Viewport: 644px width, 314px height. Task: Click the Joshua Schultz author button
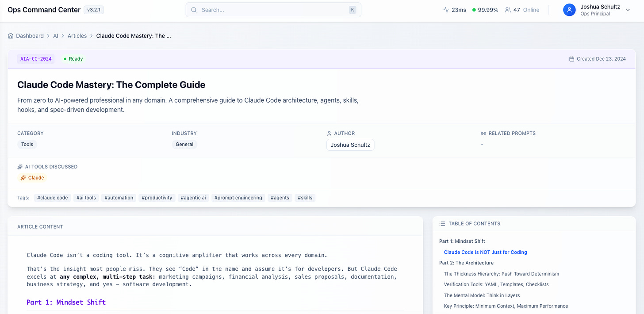(350, 145)
